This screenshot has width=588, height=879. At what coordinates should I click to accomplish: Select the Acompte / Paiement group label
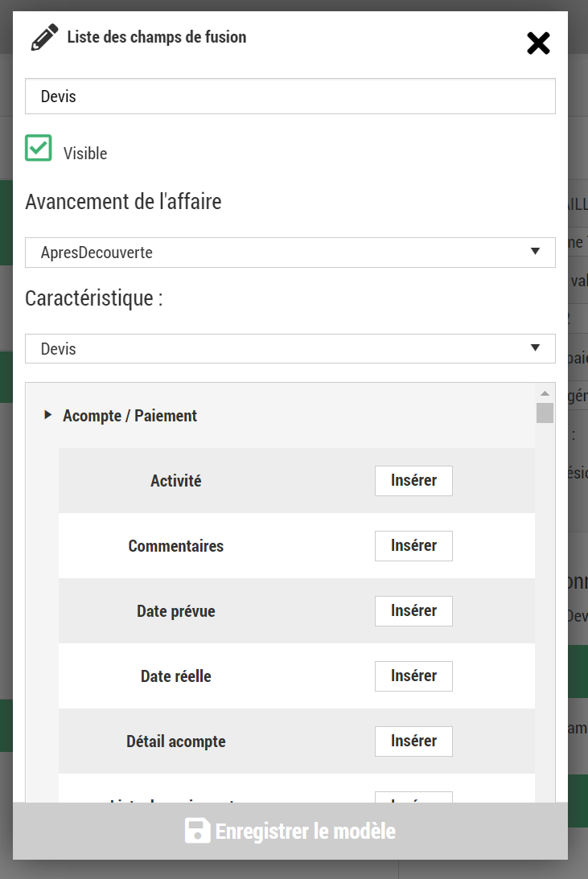tap(130, 416)
